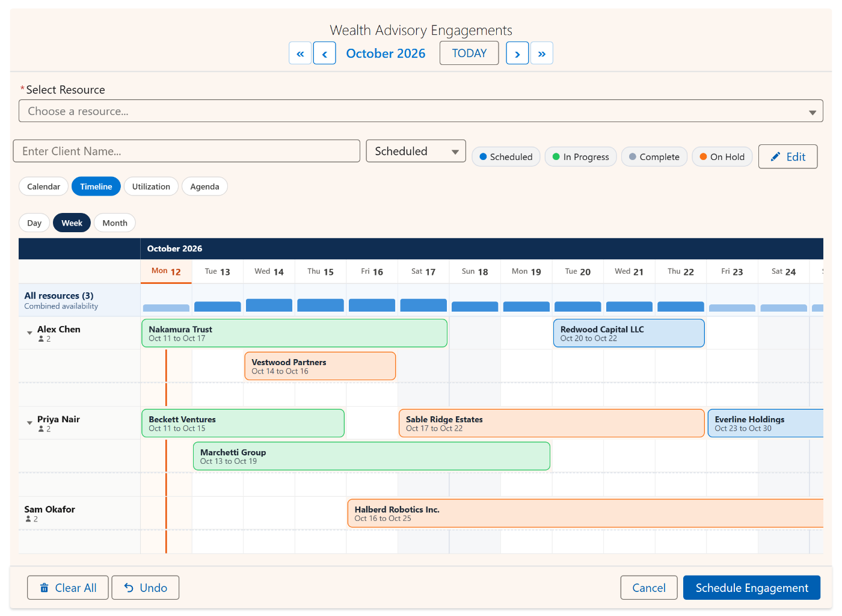Click the TODAY button

pos(469,53)
